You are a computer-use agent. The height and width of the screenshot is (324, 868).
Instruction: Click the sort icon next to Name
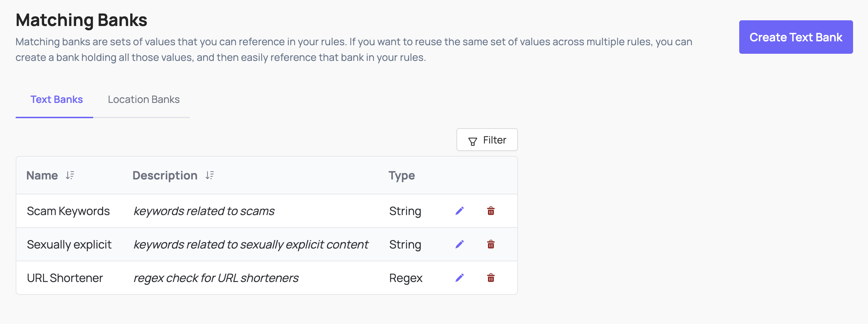[70, 175]
